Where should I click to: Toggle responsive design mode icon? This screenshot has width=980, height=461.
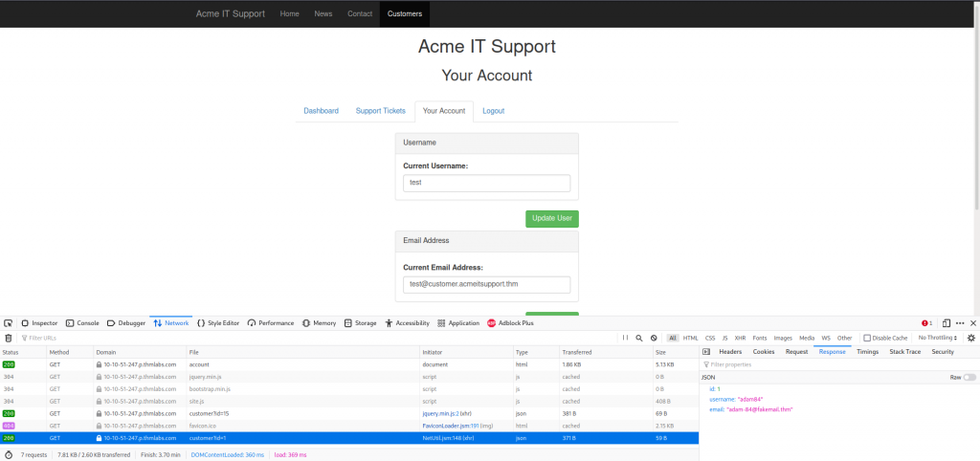click(x=946, y=323)
